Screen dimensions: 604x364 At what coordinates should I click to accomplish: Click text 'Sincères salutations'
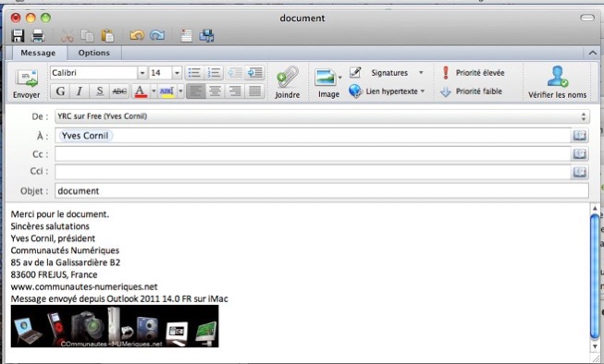[x=50, y=226]
